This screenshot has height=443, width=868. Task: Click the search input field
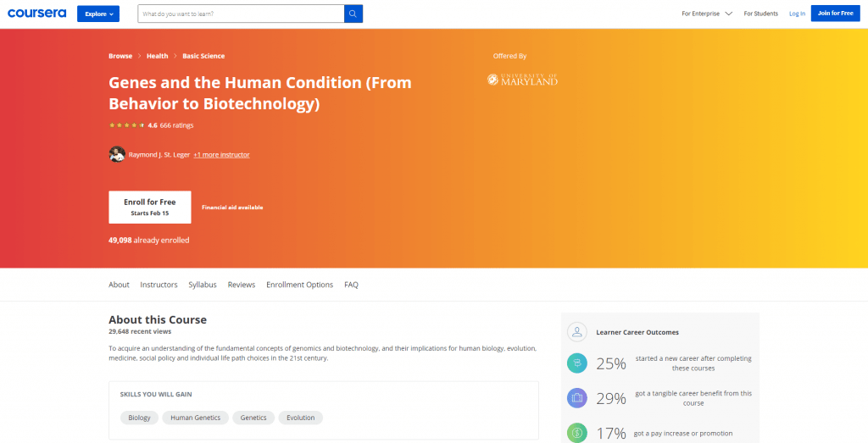(x=241, y=14)
